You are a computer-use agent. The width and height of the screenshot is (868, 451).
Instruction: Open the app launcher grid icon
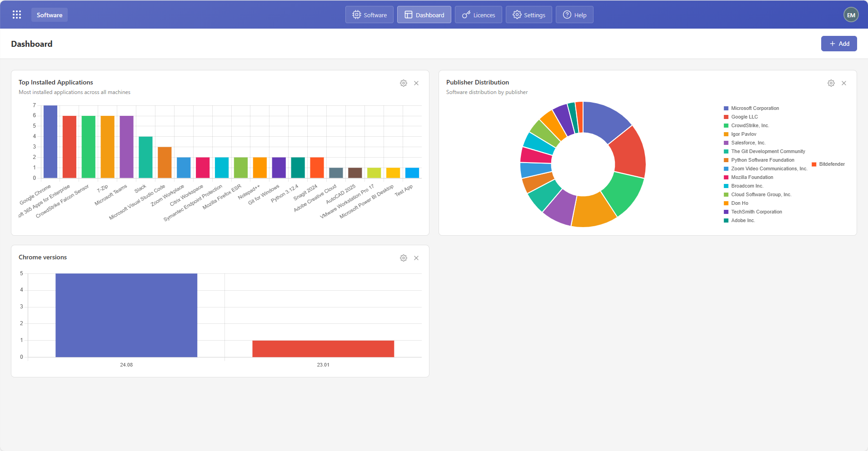pos(17,15)
